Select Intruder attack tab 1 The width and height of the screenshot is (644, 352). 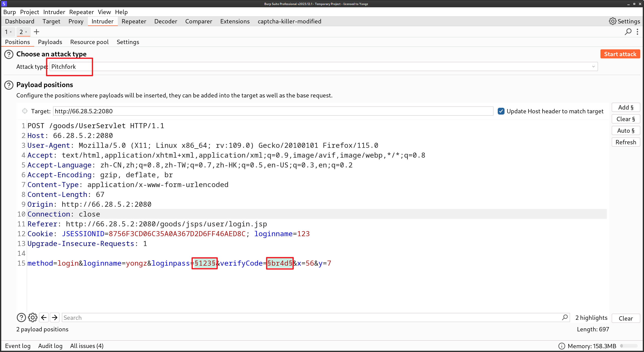coord(7,32)
